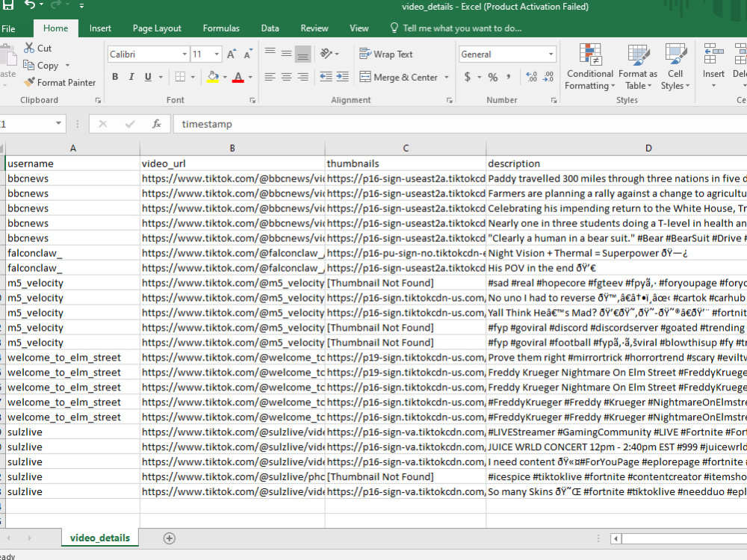Image resolution: width=747 pixels, height=560 pixels.
Task: Toggle bold formatting
Action: click(x=115, y=77)
